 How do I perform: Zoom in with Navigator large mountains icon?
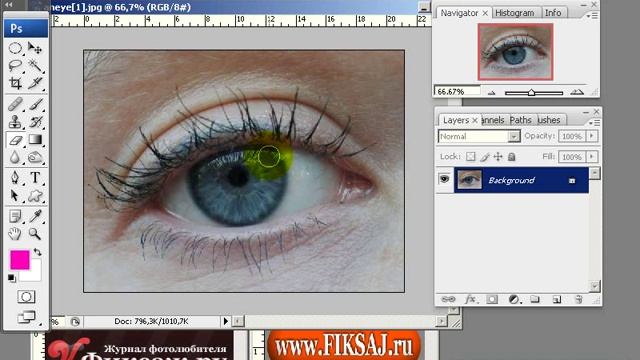coord(577,92)
